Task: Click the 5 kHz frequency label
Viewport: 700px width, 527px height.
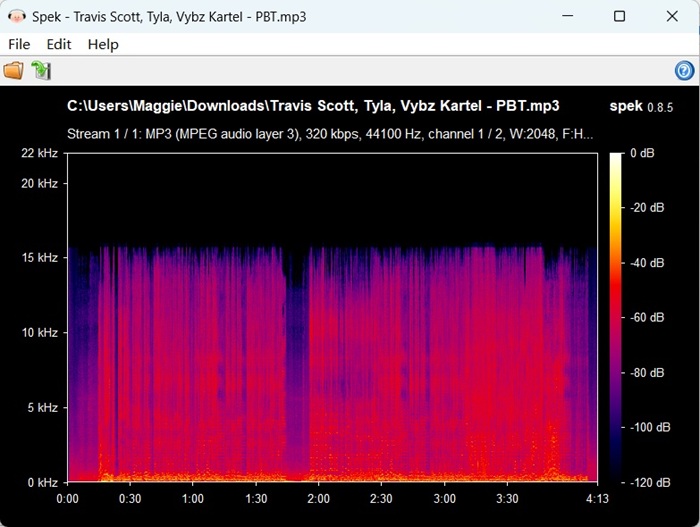Action: [42, 408]
